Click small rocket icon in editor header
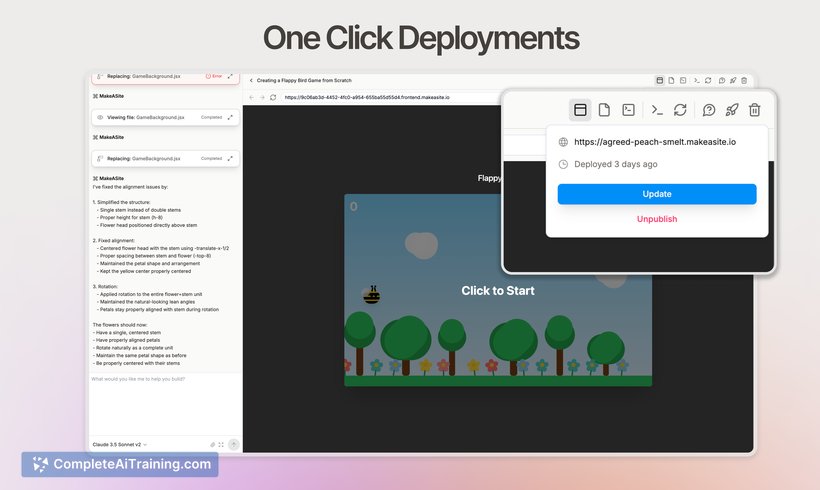 coord(733,81)
